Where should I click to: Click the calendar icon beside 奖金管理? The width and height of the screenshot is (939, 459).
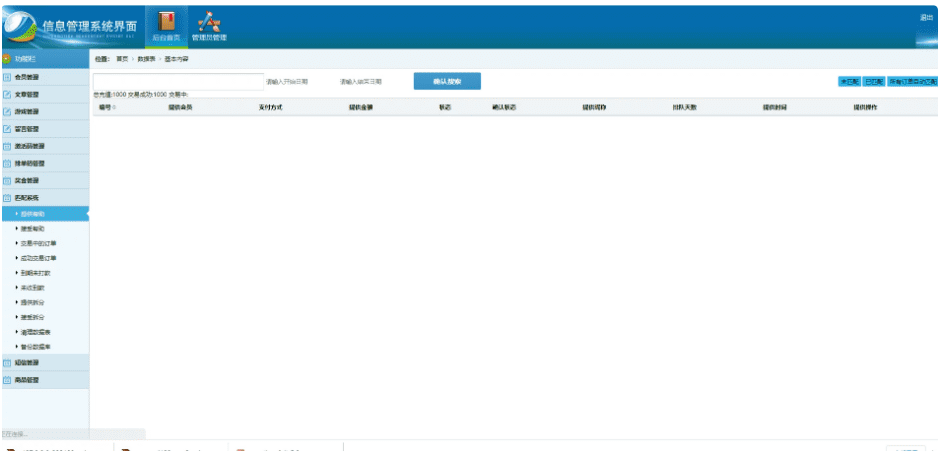coord(7,180)
